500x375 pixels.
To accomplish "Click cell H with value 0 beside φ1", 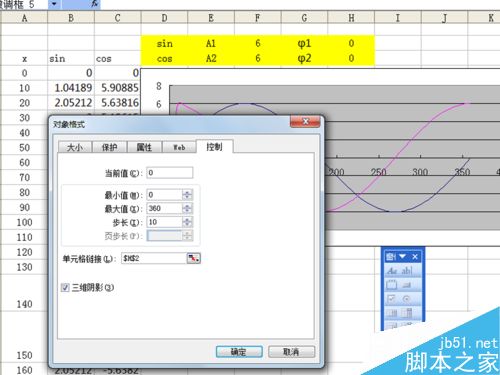I will tap(351, 43).
